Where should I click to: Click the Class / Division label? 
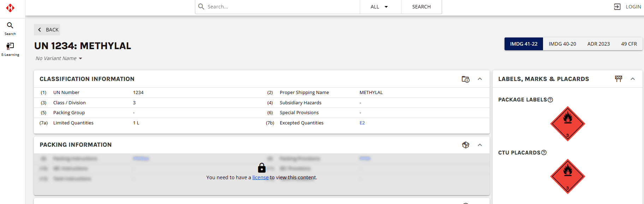coord(70,103)
